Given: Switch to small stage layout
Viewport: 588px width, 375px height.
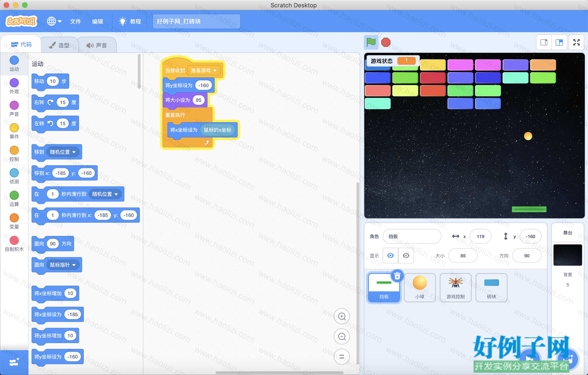Looking at the screenshot, I should pos(544,43).
